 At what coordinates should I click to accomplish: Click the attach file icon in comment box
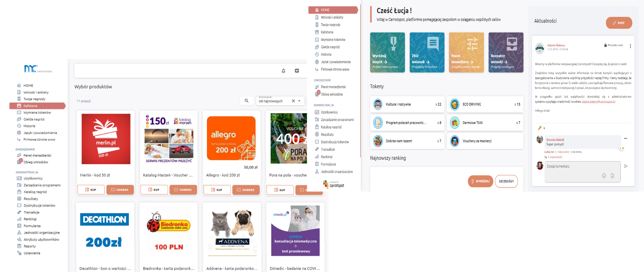pyautogui.click(x=612, y=176)
